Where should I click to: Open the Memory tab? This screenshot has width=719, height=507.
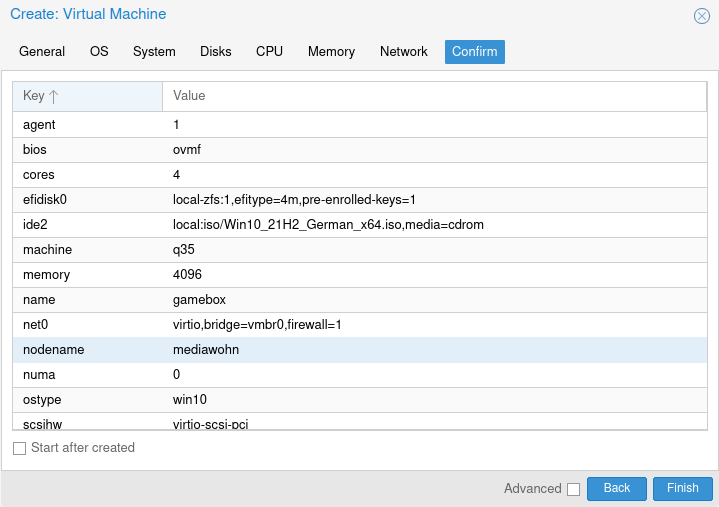tap(331, 52)
